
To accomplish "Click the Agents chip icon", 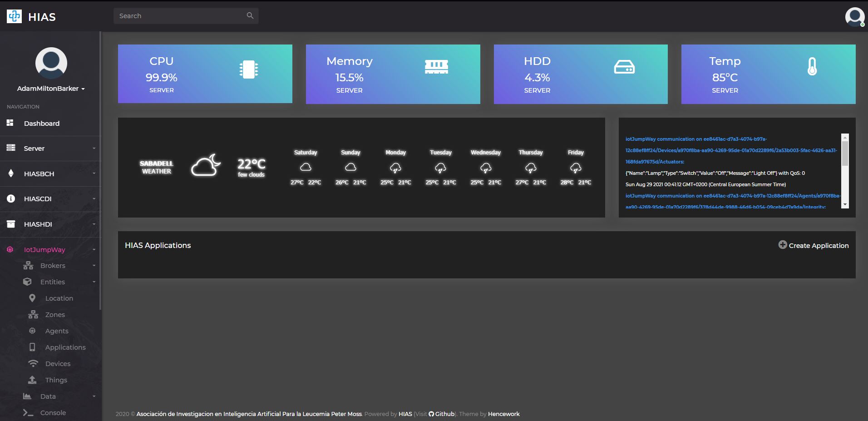I will click(x=32, y=331).
